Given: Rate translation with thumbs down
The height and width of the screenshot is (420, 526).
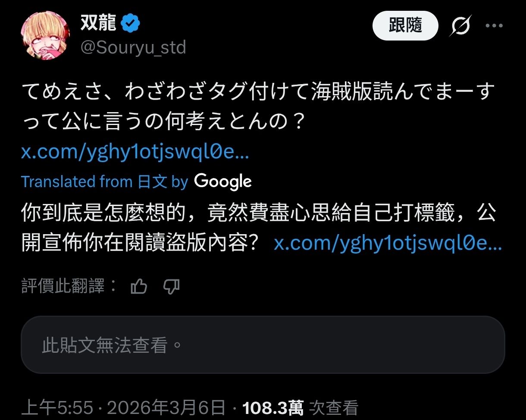Looking at the screenshot, I should click(171, 286).
